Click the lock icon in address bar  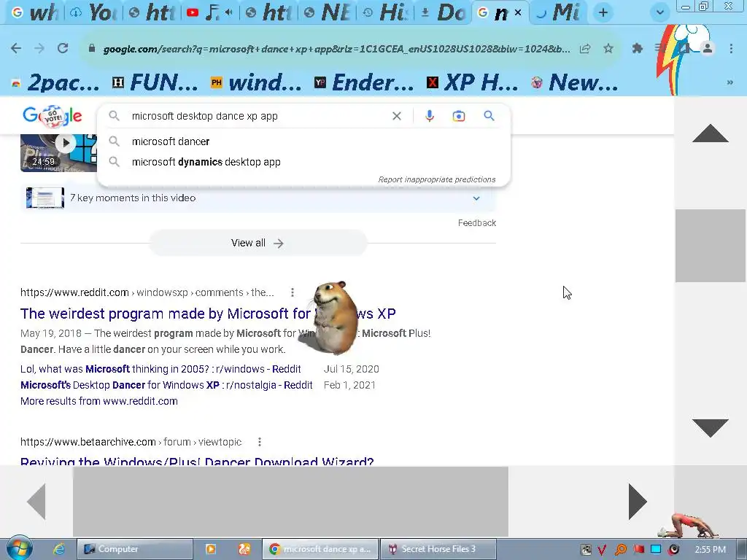92,49
